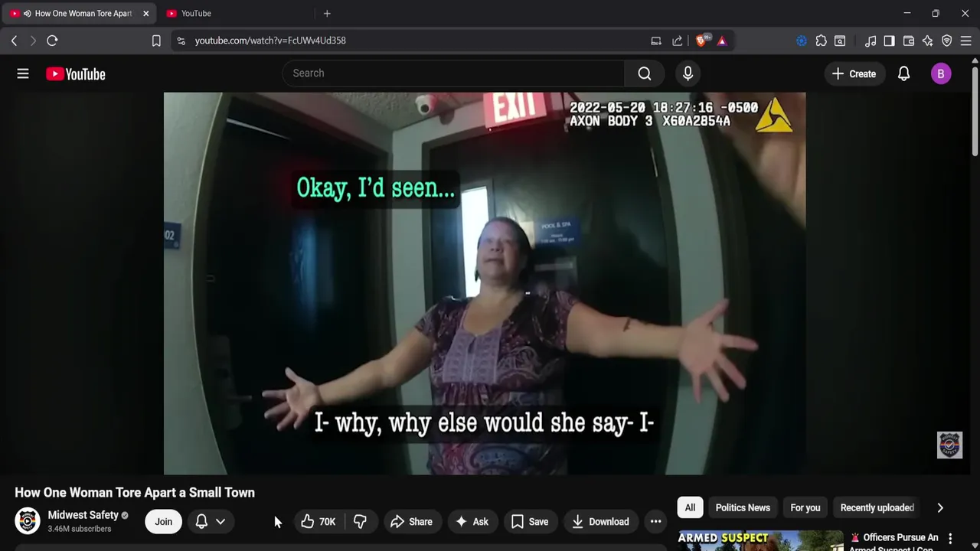The image size is (980, 551).
Task: Go back in browser history
Action: (14, 41)
